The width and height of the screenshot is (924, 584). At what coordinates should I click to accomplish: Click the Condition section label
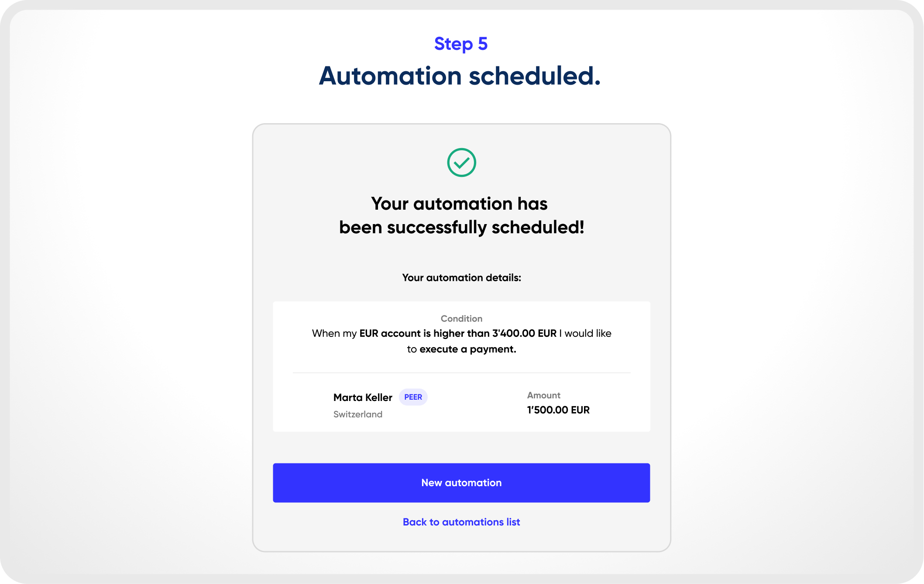pyautogui.click(x=462, y=318)
